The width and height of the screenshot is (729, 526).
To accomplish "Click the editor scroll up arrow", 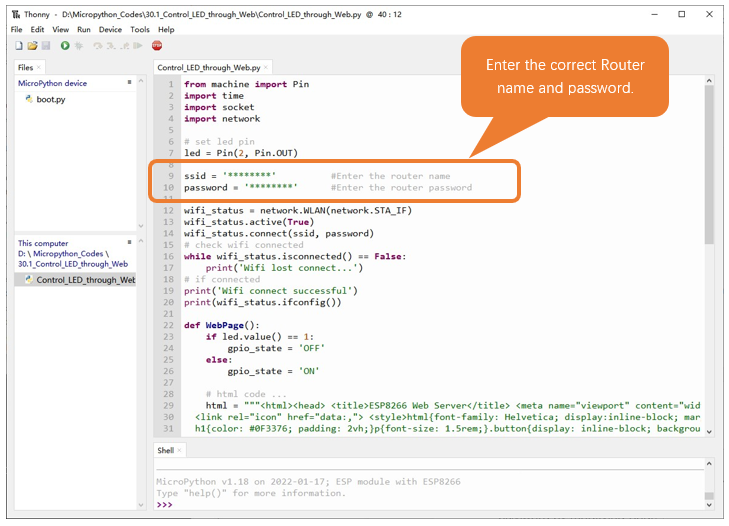I will tap(709, 80).
